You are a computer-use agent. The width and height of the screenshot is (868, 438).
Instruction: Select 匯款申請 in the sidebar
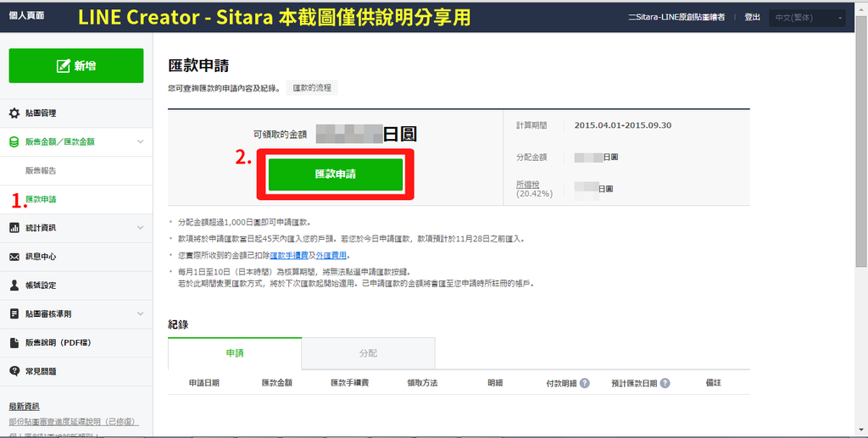pos(41,200)
